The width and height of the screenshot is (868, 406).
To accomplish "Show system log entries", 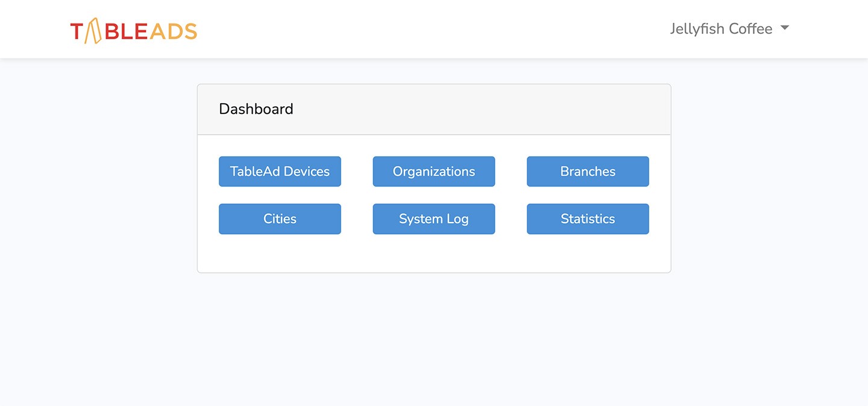I will click(x=433, y=218).
